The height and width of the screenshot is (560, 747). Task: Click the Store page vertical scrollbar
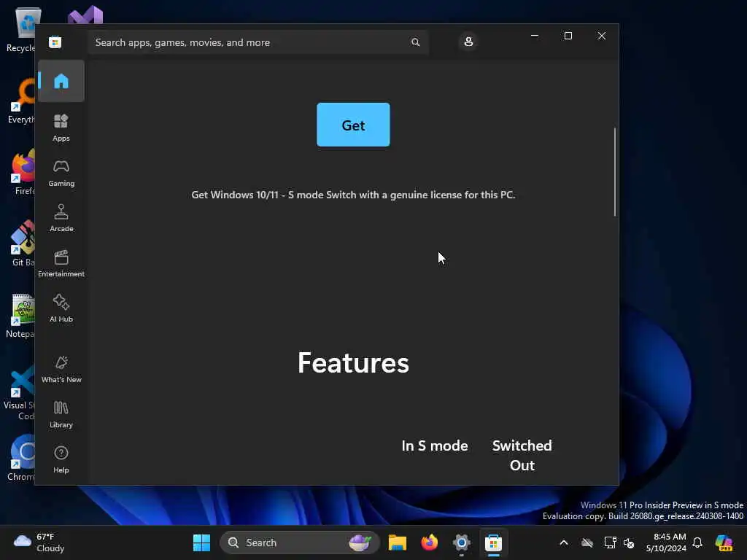coord(614,171)
